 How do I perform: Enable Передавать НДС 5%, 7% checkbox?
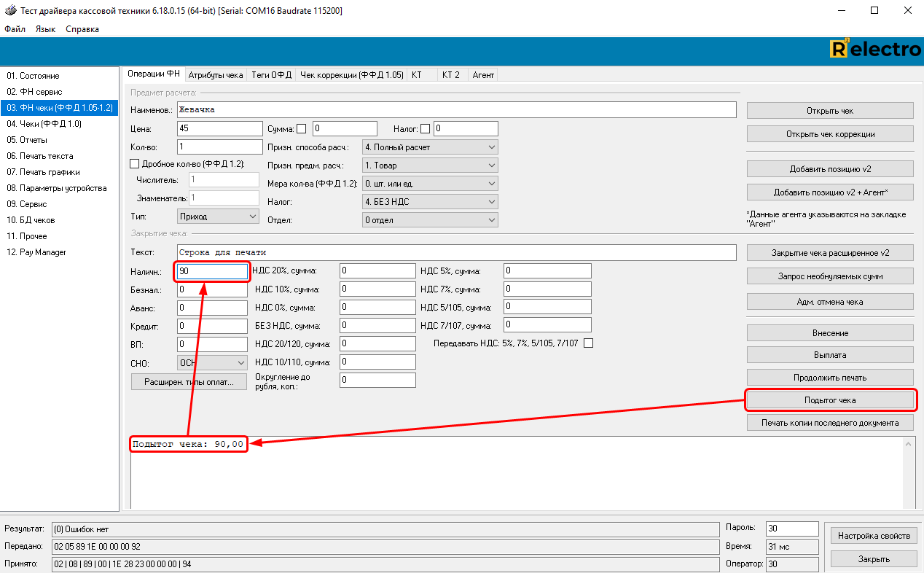point(588,343)
